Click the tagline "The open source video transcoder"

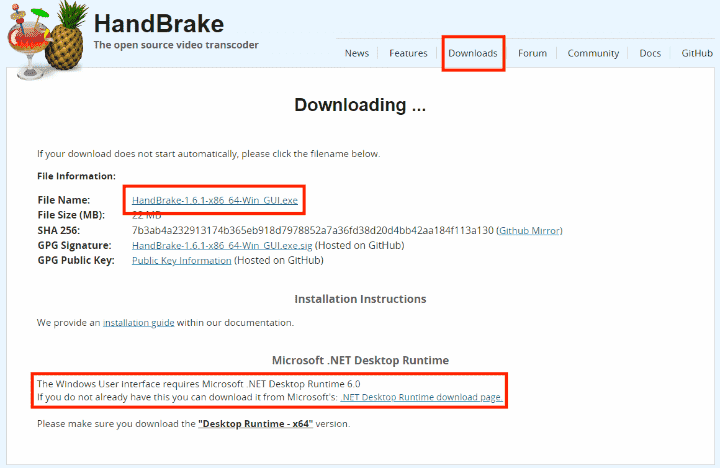(x=176, y=45)
